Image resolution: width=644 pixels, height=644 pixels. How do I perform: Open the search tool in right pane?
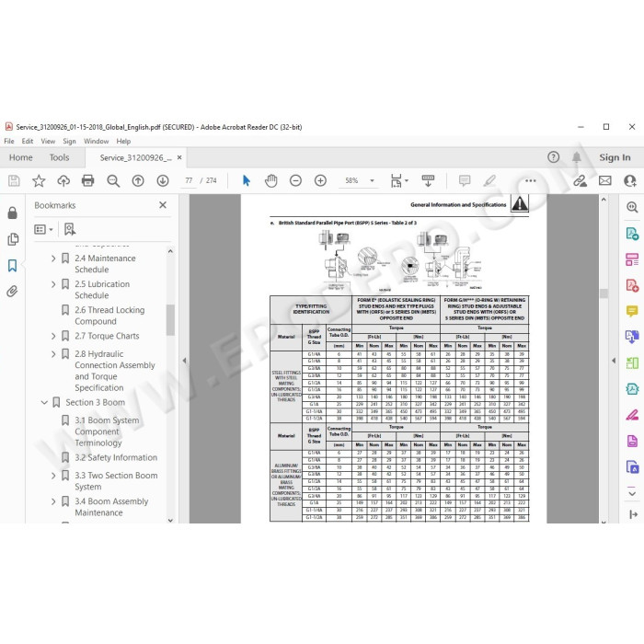(632, 207)
